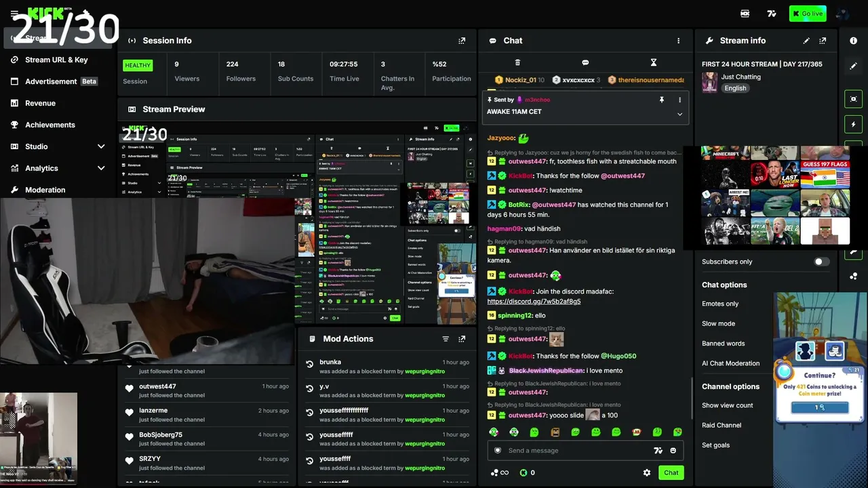Open the Chat panel three-dot menu
Viewport: 868px width, 488px height.
[x=678, y=41]
